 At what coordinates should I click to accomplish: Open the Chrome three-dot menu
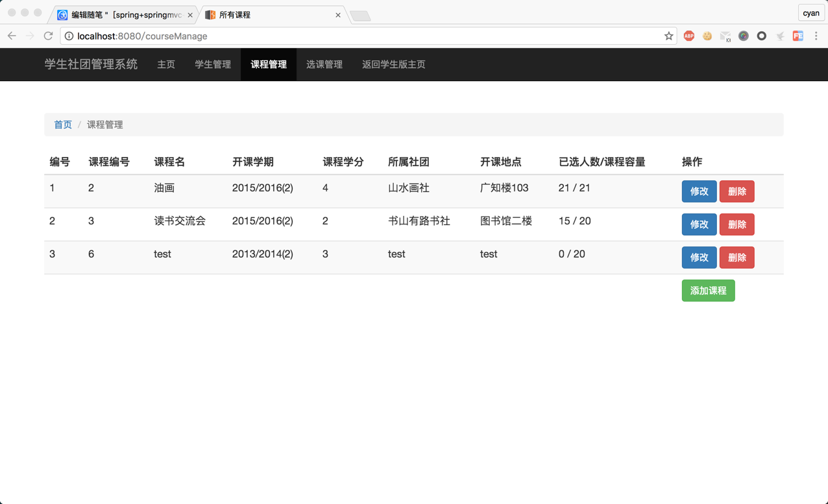point(816,36)
